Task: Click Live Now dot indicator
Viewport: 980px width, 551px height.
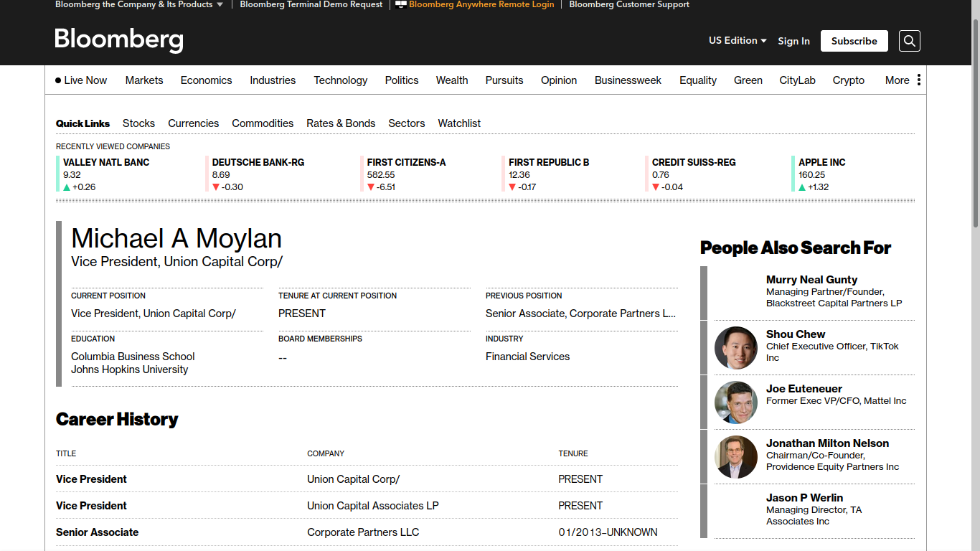Action: (58, 80)
